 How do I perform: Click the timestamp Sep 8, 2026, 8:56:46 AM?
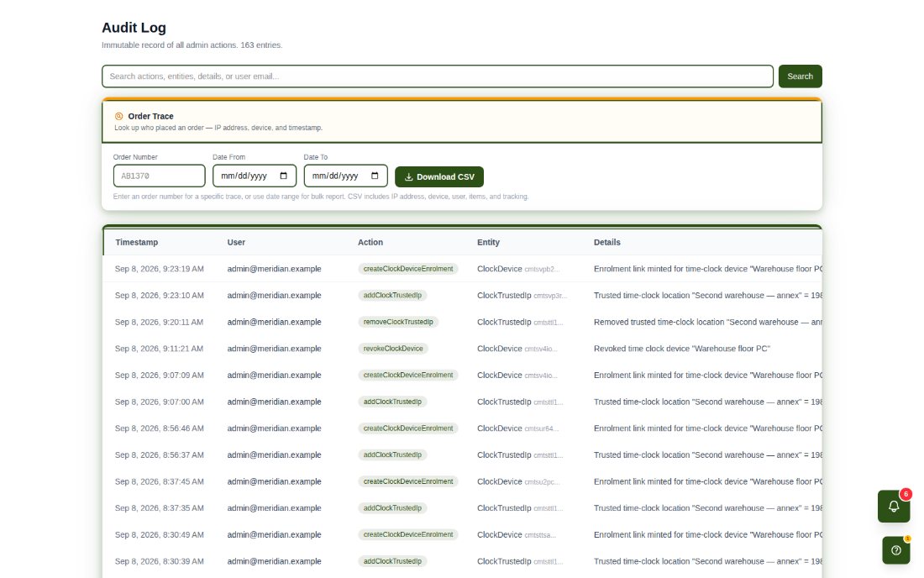pyautogui.click(x=159, y=428)
